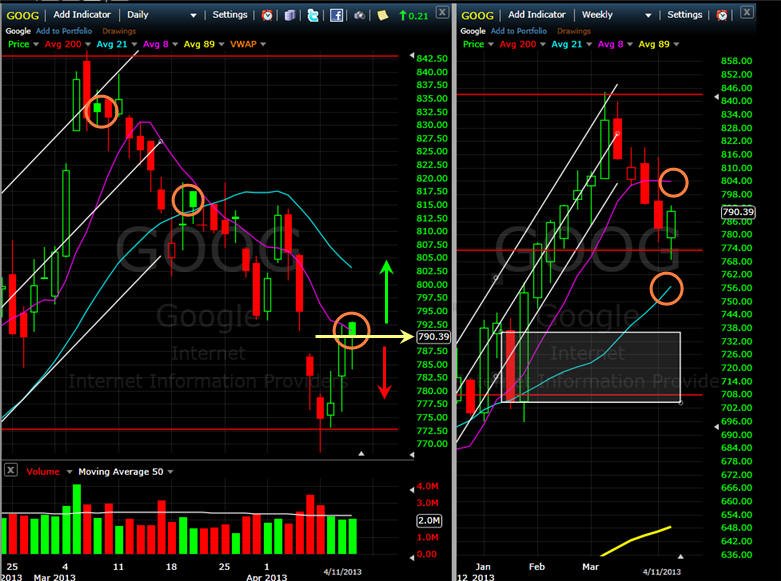The height and width of the screenshot is (581, 781).
Task: Click Add to Portfolio link in Weekly chart
Action: click(x=519, y=31)
